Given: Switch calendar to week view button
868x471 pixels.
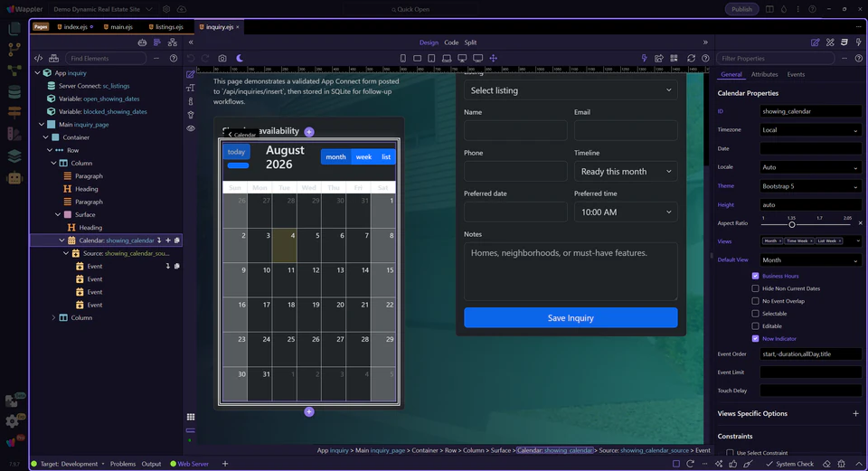Looking at the screenshot, I should pos(363,156).
